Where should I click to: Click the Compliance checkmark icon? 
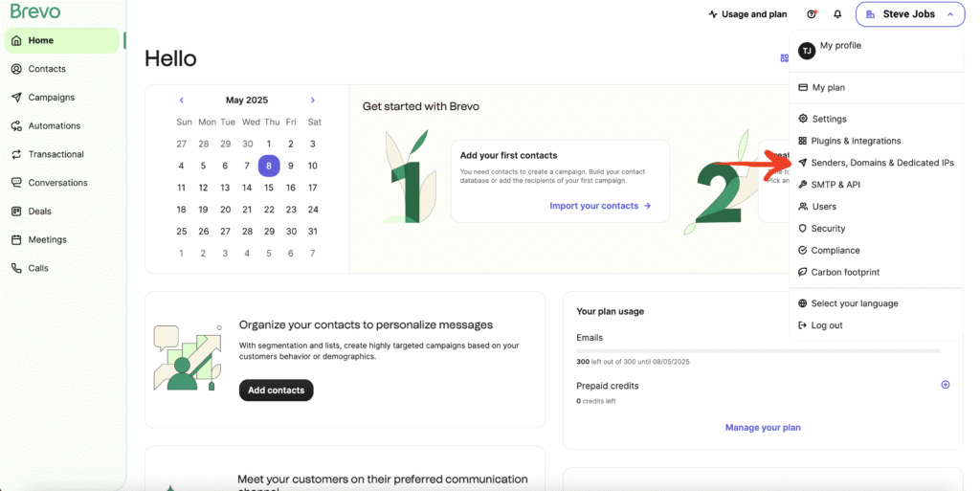pos(803,250)
